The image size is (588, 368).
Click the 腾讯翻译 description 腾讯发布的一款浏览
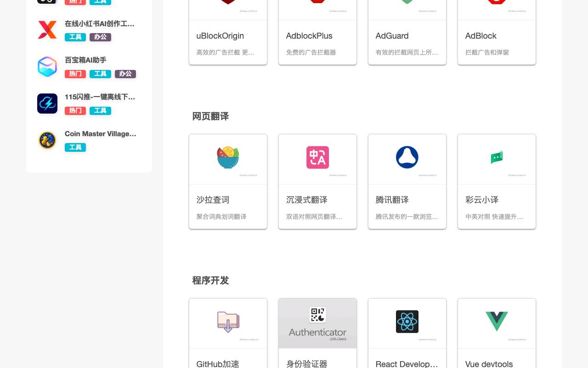(x=407, y=217)
